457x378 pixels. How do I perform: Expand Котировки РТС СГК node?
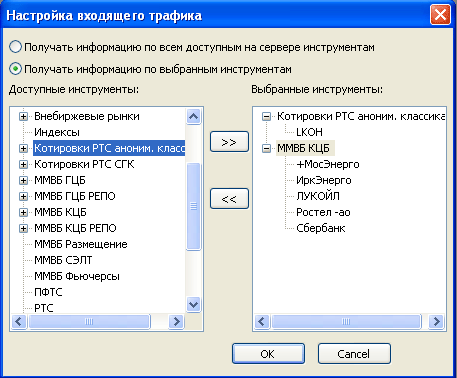[x=23, y=164]
